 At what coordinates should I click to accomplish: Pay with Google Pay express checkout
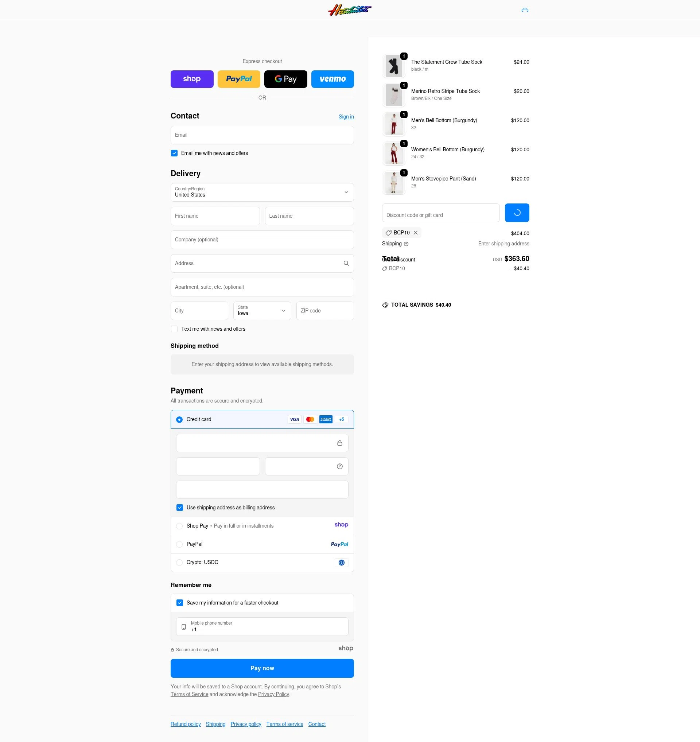(285, 79)
